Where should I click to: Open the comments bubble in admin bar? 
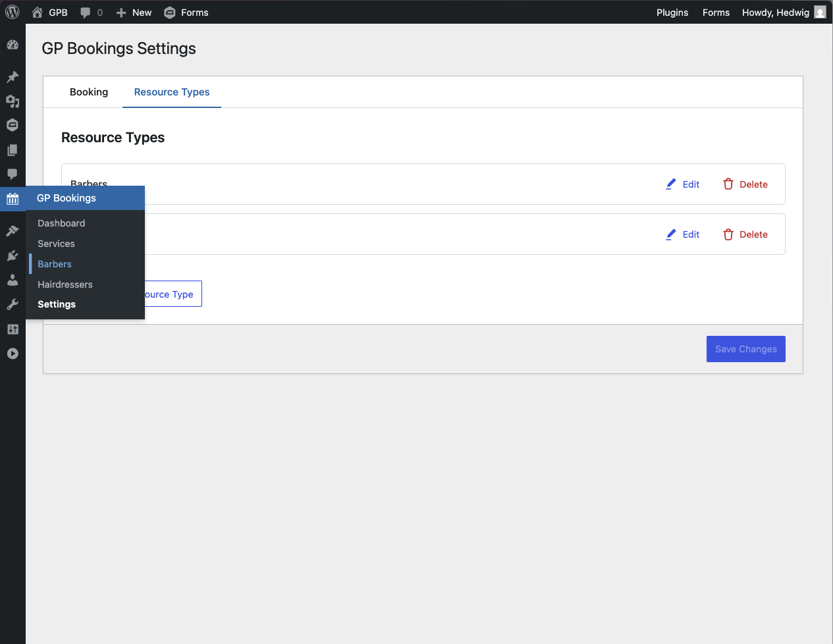(x=92, y=13)
